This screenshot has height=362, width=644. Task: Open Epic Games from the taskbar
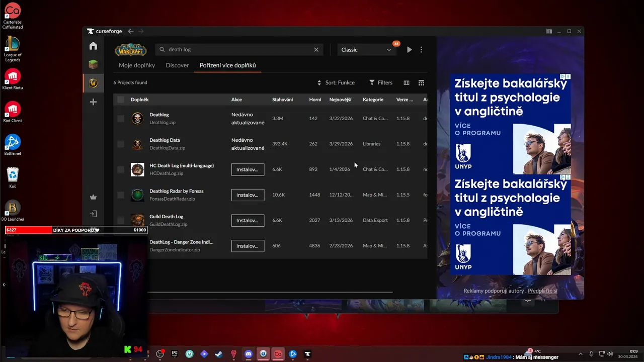pos(175,354)
